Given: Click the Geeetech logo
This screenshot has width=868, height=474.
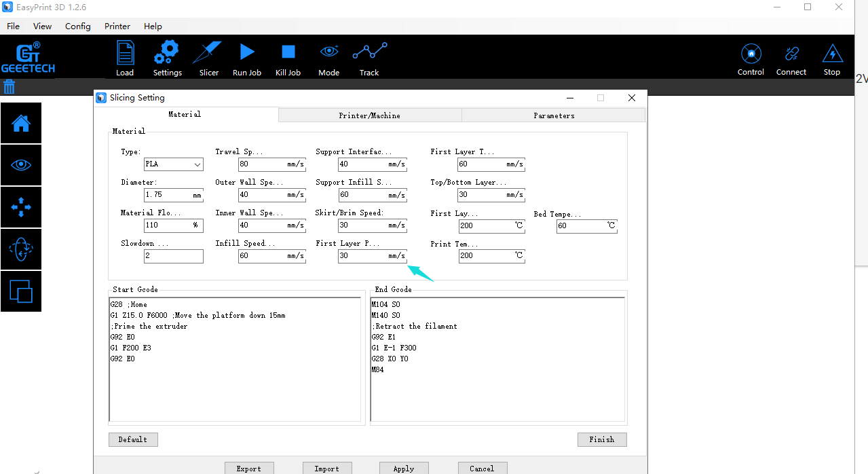Looking at the screenshot, I should pos(28,57).
